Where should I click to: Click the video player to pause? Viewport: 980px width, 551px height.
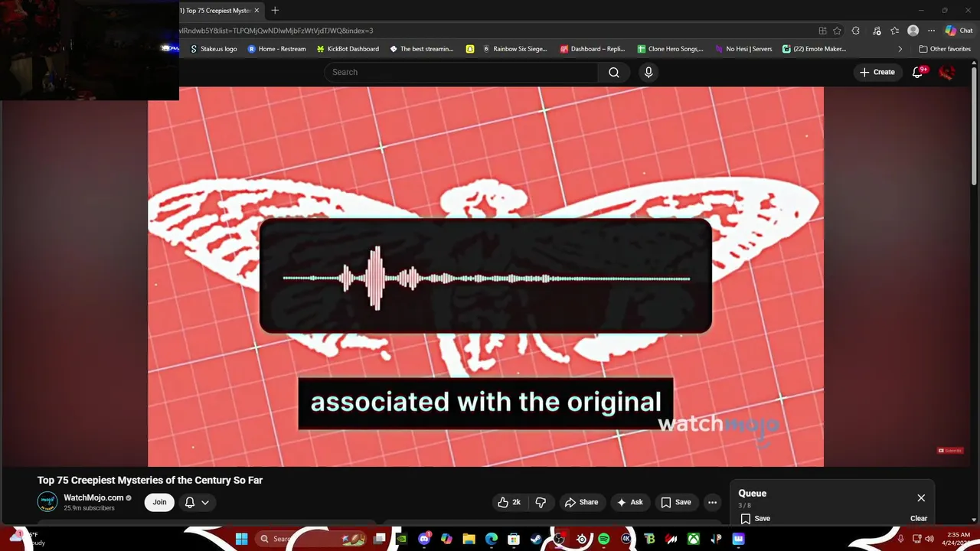coord(485,276)
